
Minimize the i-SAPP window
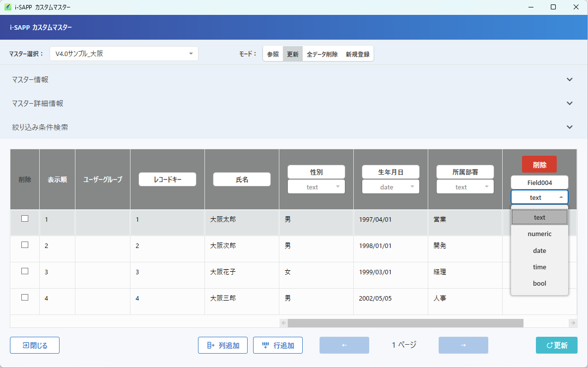click(531, 7)
